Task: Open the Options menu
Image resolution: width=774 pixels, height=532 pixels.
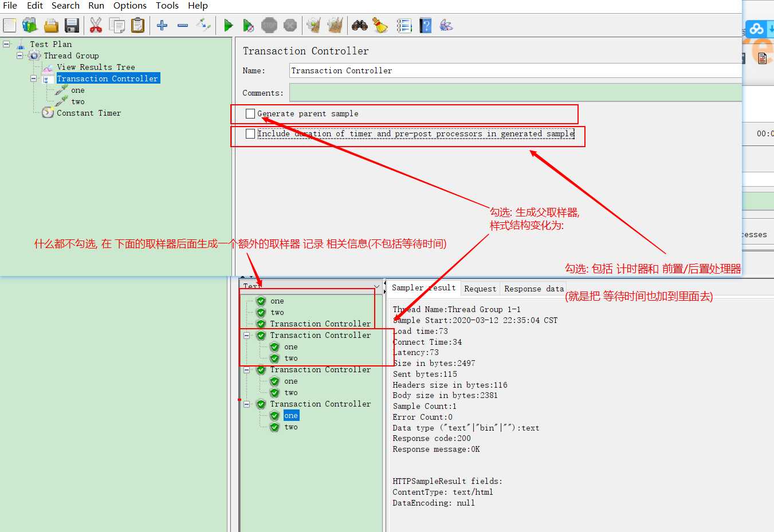Action: point(130,6)
